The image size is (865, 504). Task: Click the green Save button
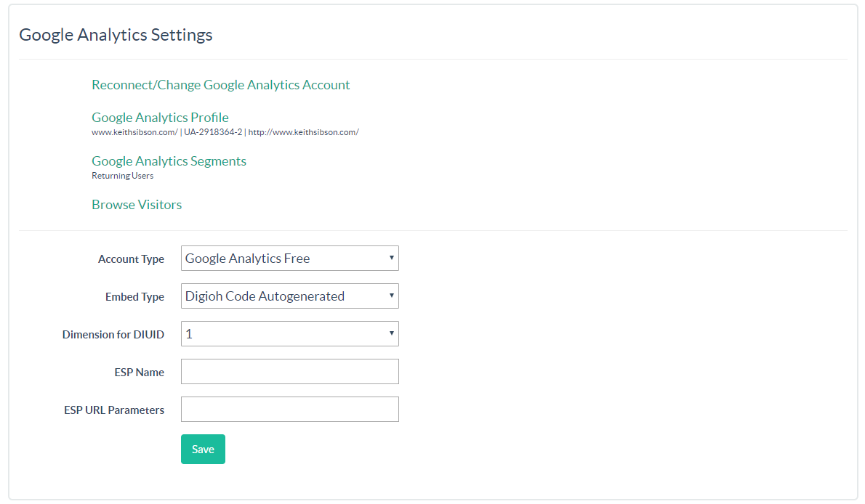(203, 449)
